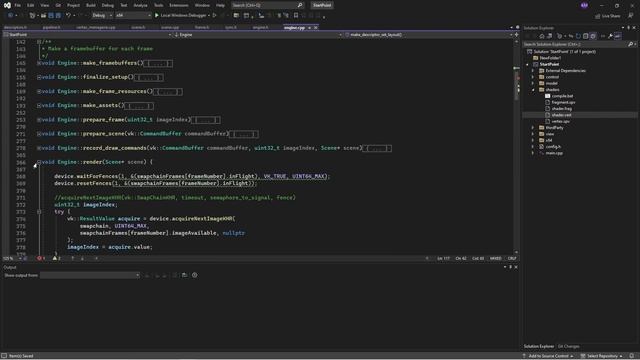Open the 'Show output from' dropdown
Screen dimensions: 640x360
point(90,276)
